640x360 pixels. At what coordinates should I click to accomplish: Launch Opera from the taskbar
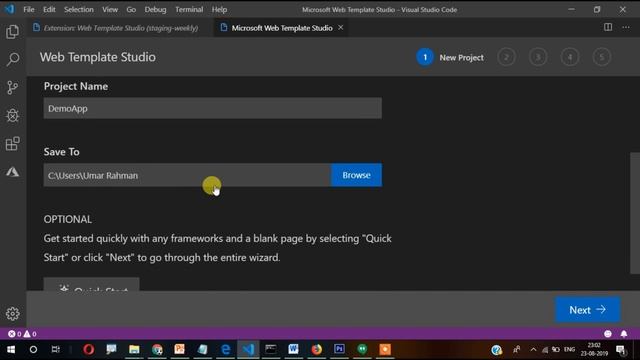(x=89, y=349)
